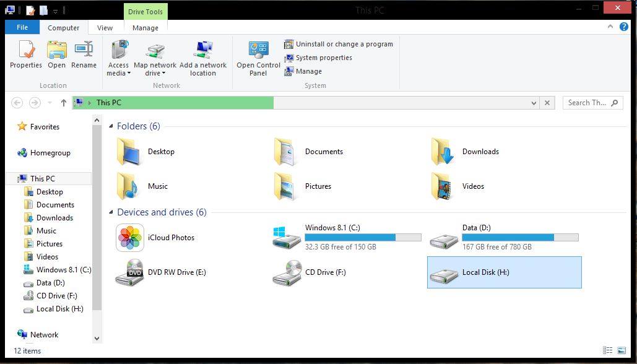The height and width of the screenshot is (364, 637).
Task: Open the address bar history dropdown
Action: point(534,103)
